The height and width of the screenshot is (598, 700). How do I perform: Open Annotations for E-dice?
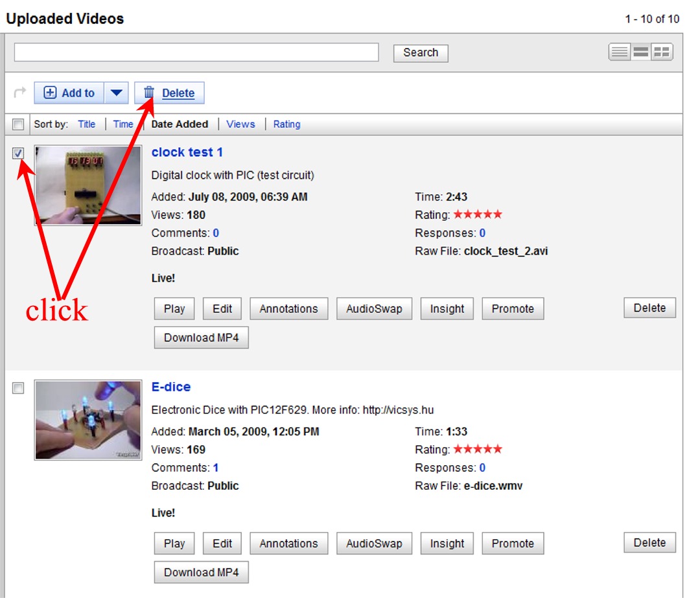pos(289,544)
